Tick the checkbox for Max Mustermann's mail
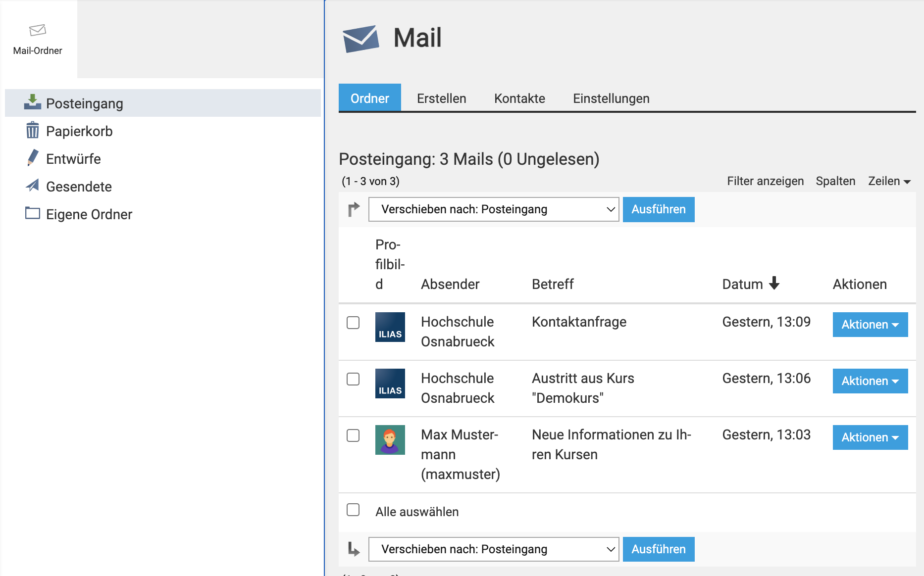The width and height of the screenshot is (924, 576). click(x=353, y=435)
